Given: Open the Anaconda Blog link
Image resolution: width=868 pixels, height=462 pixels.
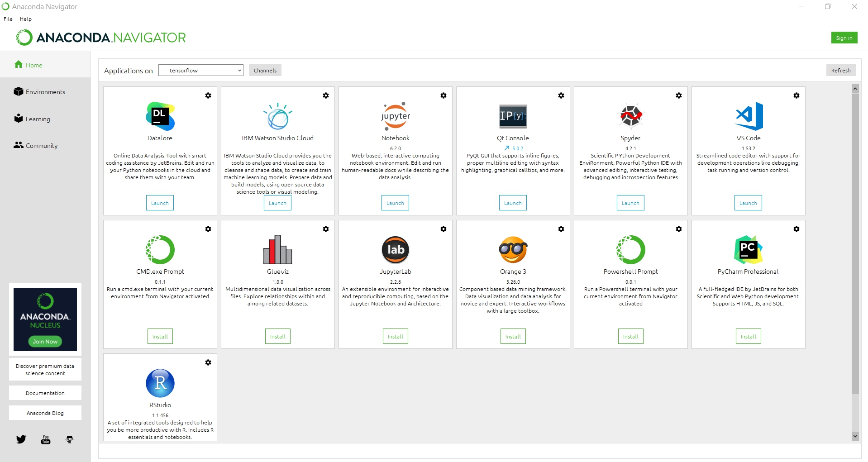Looking at the screenshot, I should coord(45,413).
